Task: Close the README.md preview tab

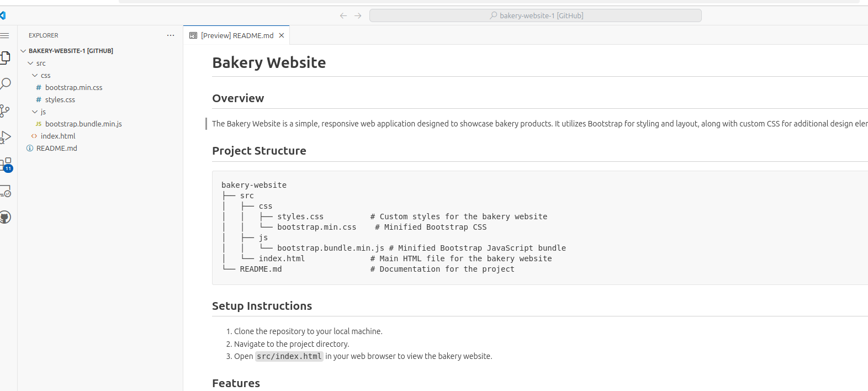Action: 282,35
